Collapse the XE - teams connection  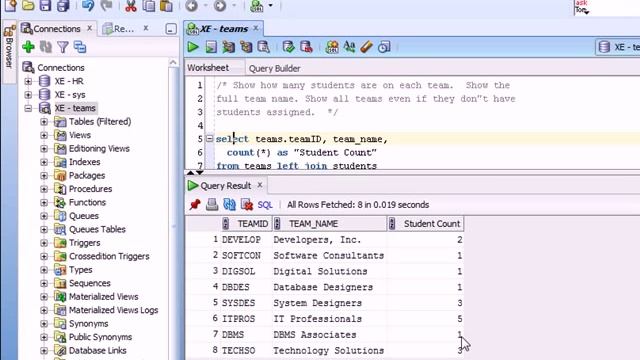28,108
